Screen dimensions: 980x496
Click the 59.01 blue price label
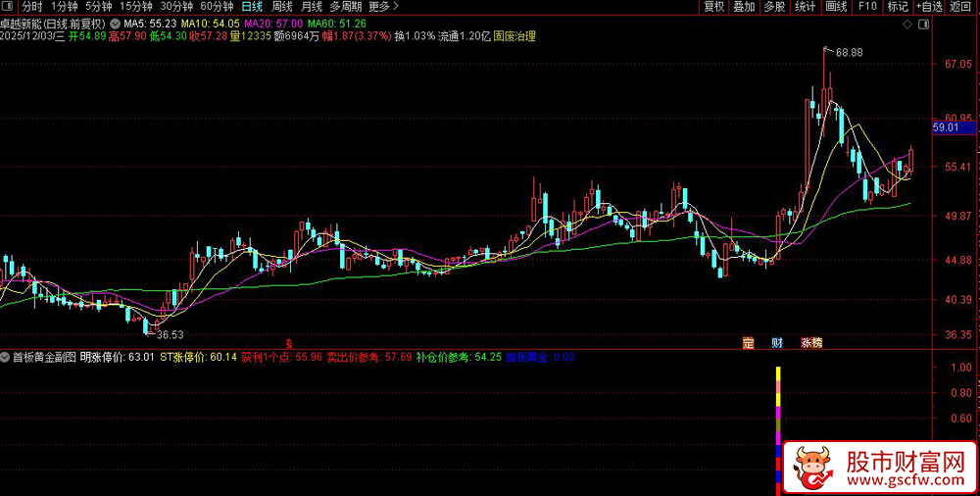[x=954, y=127]
